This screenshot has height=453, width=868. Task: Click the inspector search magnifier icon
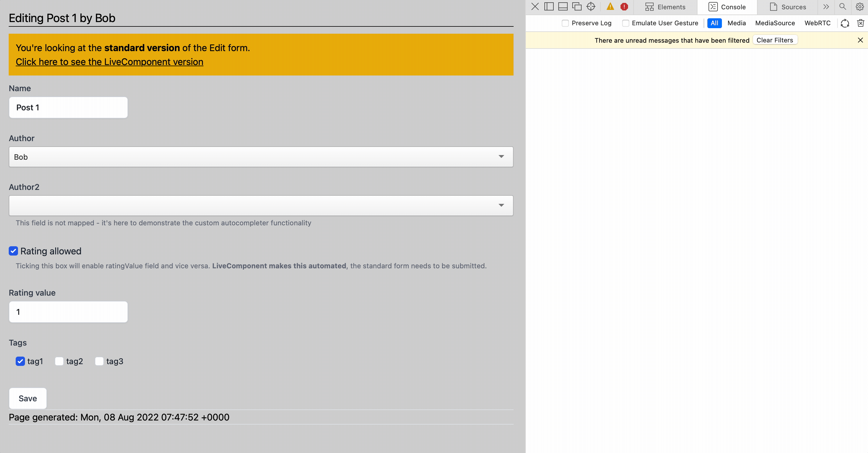pyautogui.click(x=842, y=7)
